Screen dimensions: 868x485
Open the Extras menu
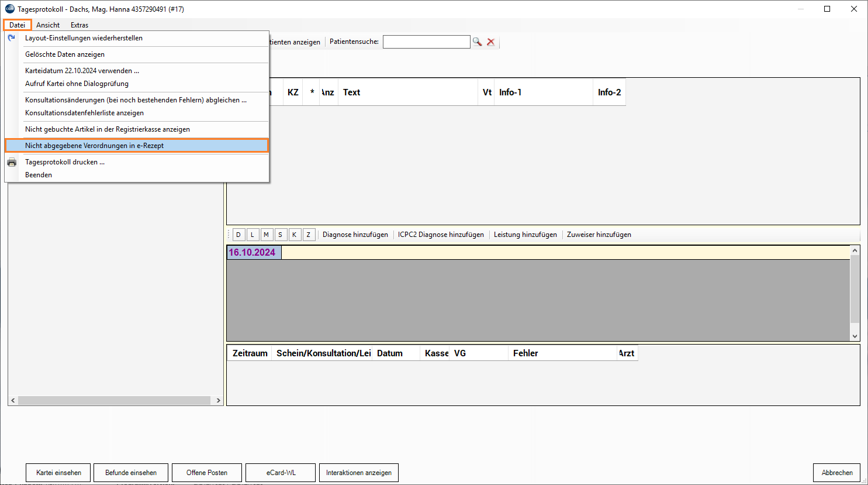[79, 25]
